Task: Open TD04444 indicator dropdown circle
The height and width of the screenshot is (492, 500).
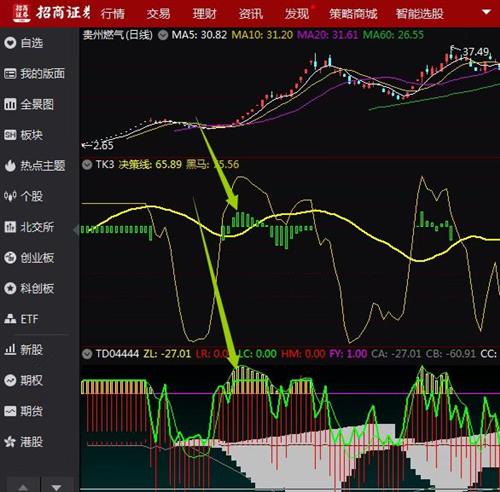Action: point(87,354)
